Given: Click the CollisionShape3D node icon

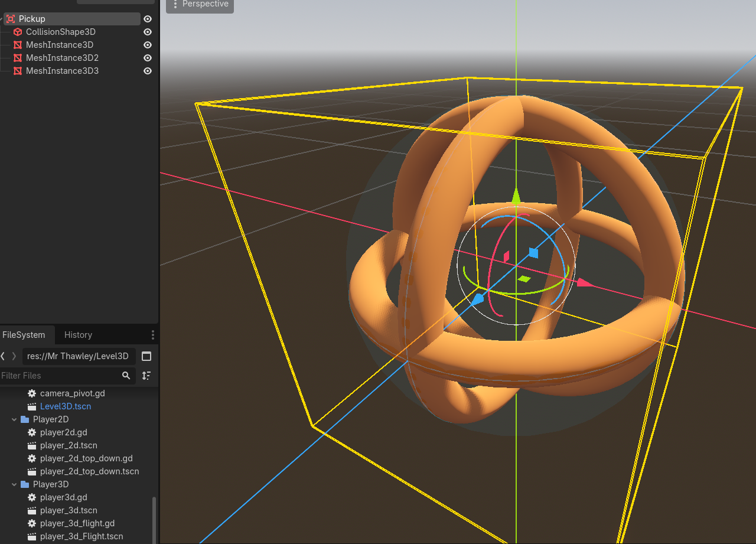Looking at the screenshot, I should [x=18, y=32].
